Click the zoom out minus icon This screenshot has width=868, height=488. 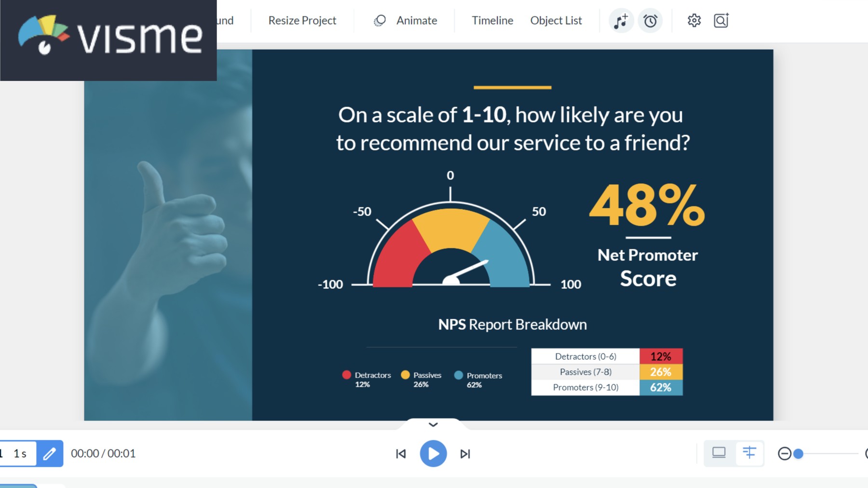click(784, 454)
